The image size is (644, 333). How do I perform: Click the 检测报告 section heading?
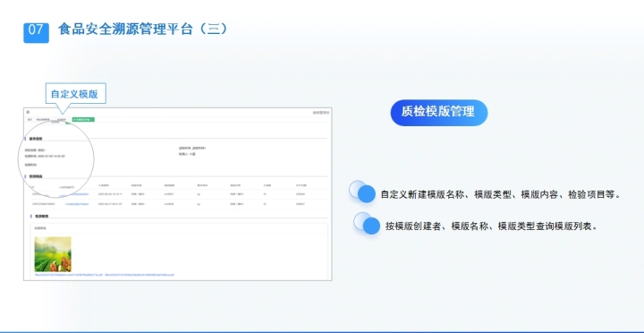pyautogui.click(x=41, y=216)
